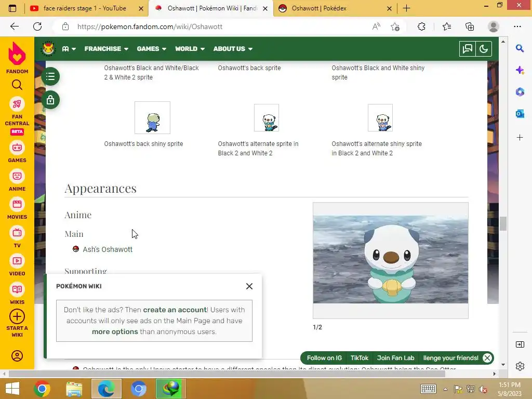Add this page to favorites
Image resolution: width=532 pixels, height=399 pixels.
click(395, 26)
